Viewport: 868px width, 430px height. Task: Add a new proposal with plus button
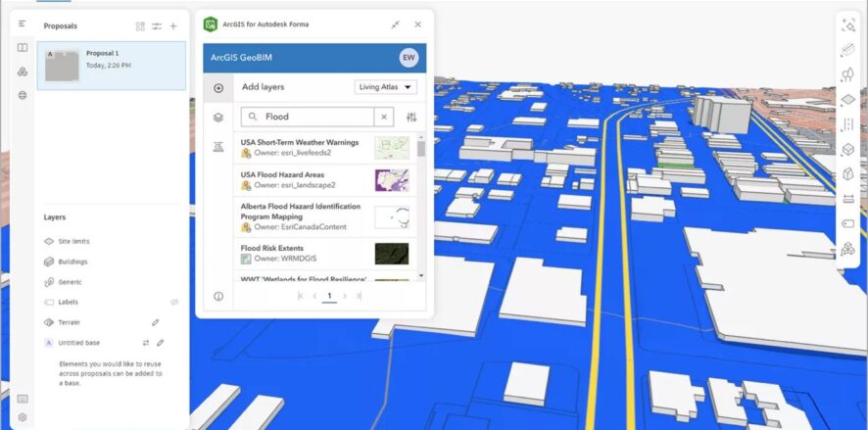pyautogui.click(x=173, y=26)
